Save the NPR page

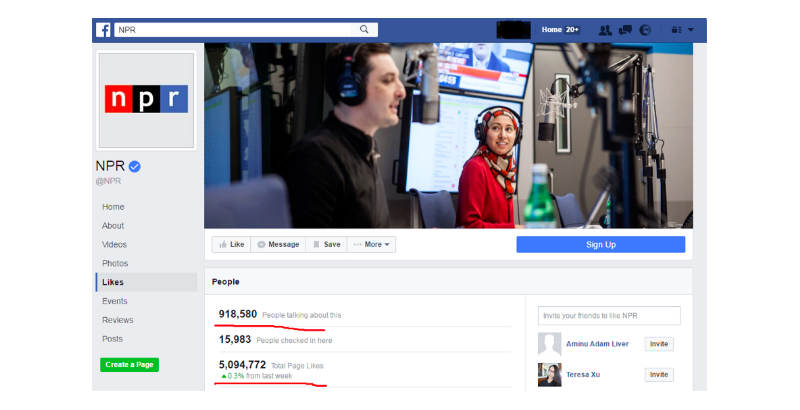(x=327, y=245)
